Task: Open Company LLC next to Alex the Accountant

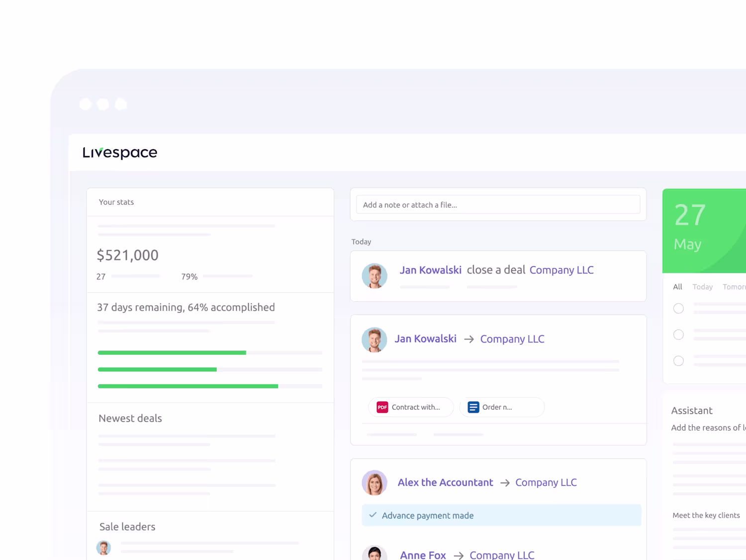Action: (546, 482)
